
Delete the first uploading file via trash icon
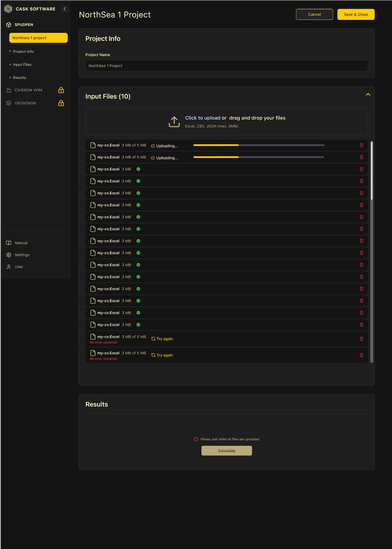tap(361, 145)
